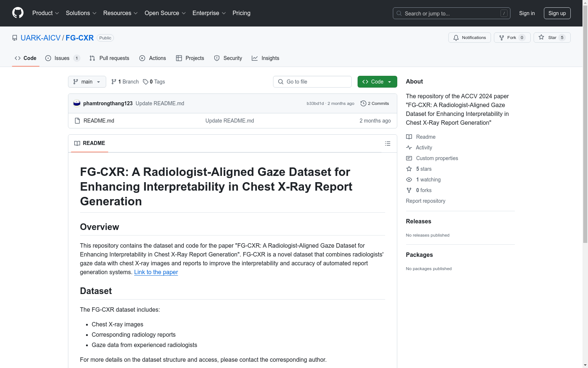The width and height of the screenshot is (588, 368).
Task: View the 1 watching link
Action: click(428, 180)
